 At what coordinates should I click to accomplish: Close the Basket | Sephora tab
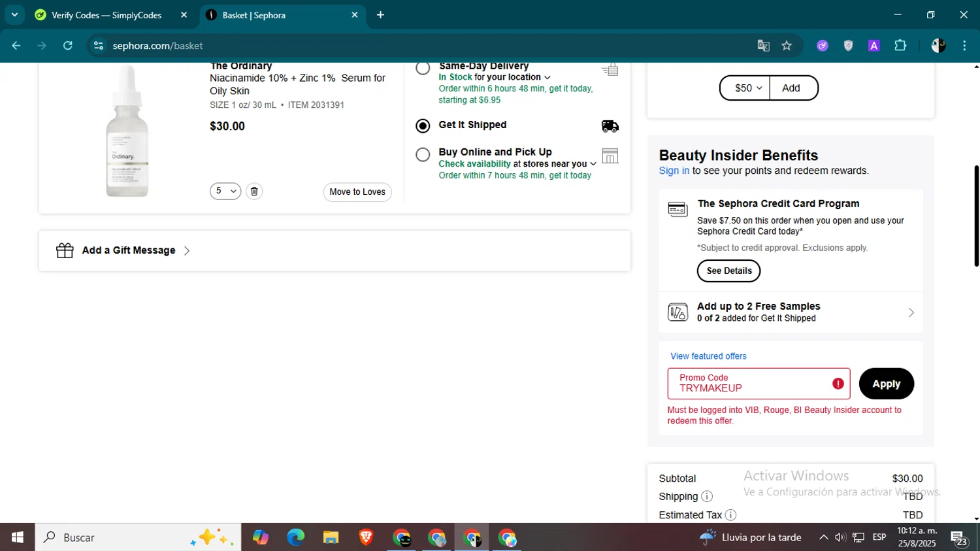(x=355, y=15)
